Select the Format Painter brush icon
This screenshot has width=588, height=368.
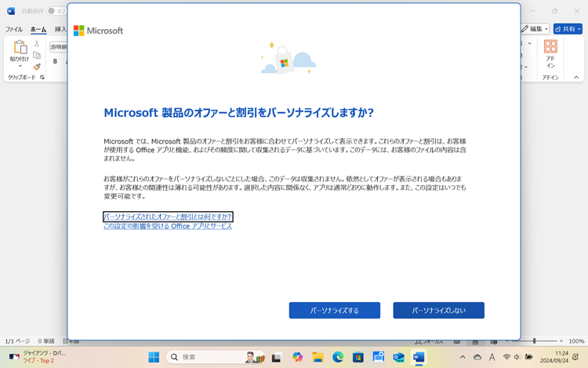click(37, 67)
